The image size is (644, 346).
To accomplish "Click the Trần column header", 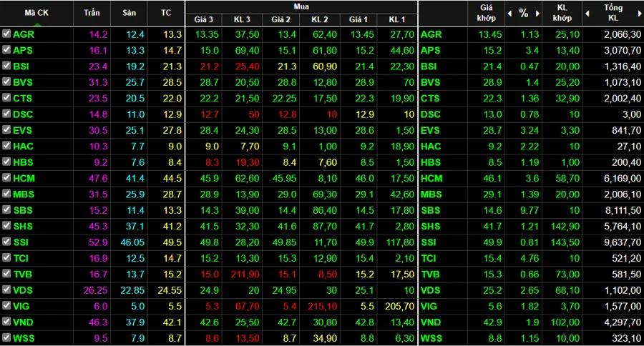I will pyautogui.click(x=92, y=14).
